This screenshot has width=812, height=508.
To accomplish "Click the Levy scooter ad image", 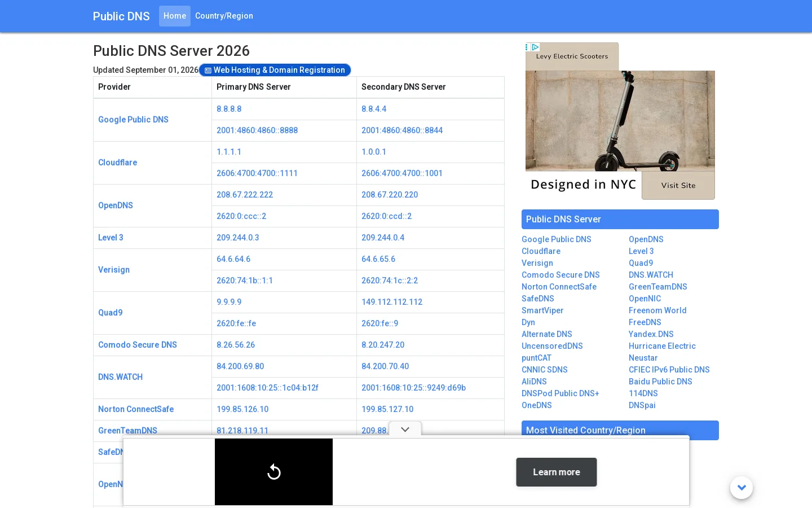I will tap(620, 121).
